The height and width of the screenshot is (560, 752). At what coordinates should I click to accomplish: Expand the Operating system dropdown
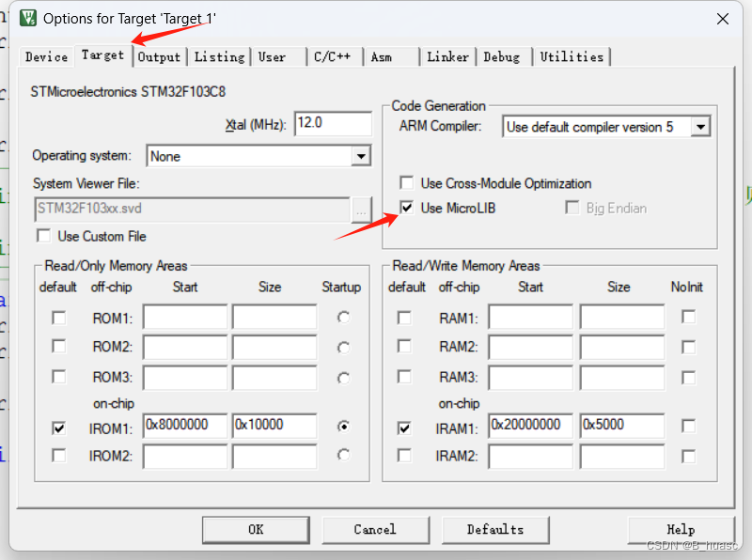click(361, 156)
